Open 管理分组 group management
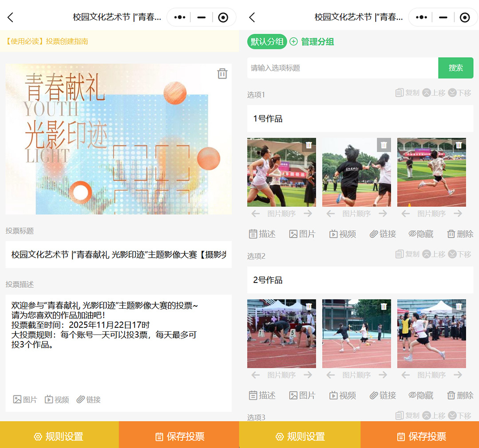 click(x=312, y=42)
